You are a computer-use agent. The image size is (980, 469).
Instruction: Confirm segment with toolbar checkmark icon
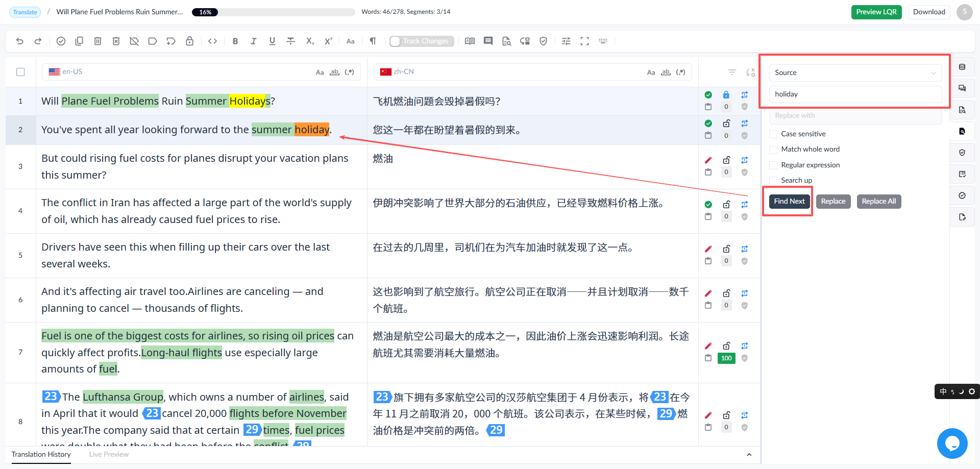61,41
